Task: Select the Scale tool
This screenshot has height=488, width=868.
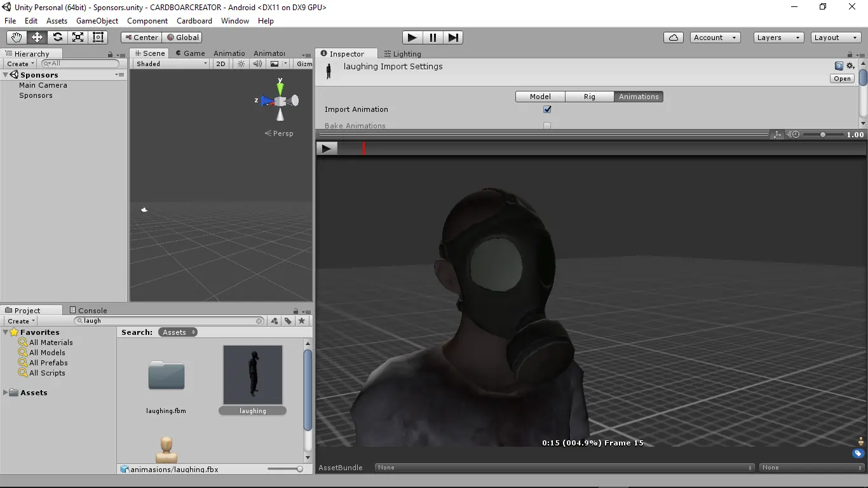Action: coord(78,37)
